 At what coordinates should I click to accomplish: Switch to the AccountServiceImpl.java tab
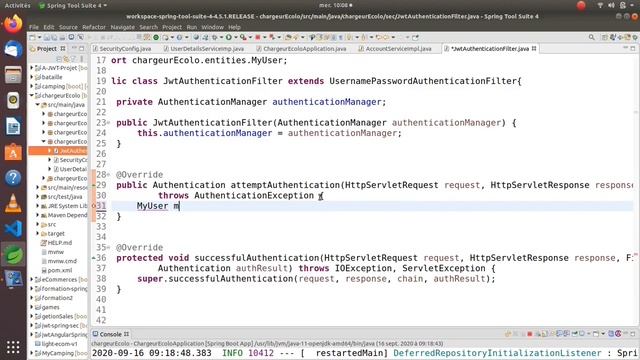398,49
